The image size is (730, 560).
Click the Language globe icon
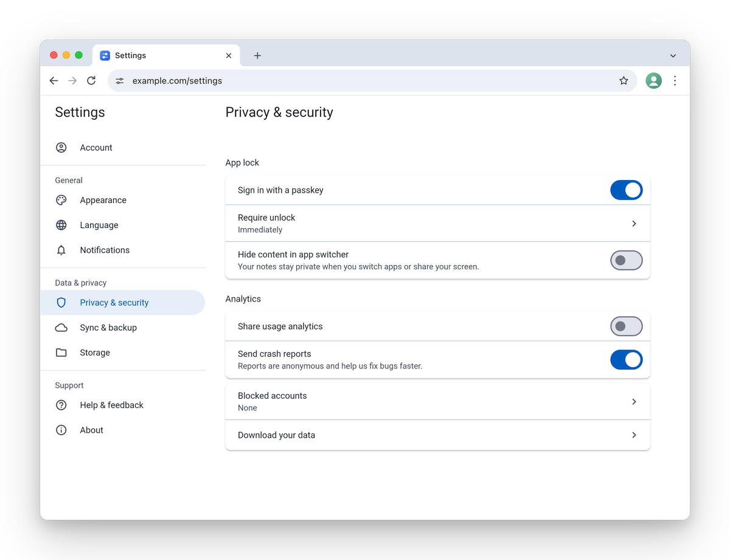tap(61, 225)
